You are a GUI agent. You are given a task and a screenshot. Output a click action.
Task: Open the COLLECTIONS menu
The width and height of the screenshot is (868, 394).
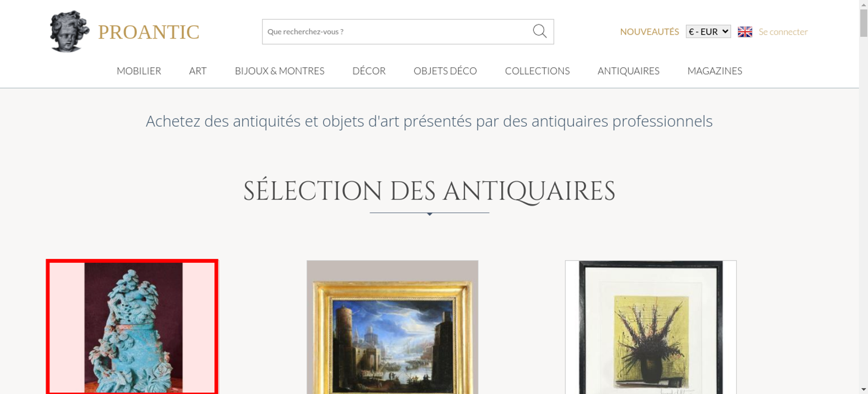537,71
